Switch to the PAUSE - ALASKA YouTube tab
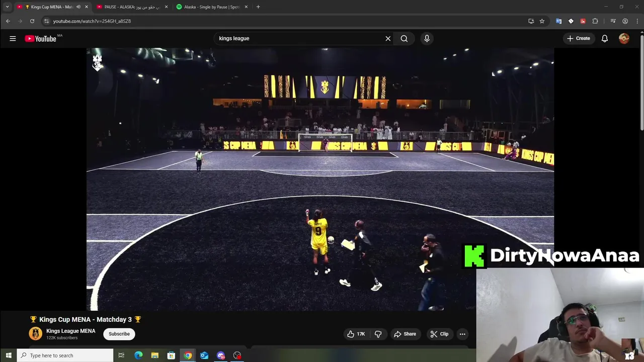This screenshot has height=362, width=644. pos(132,7)
